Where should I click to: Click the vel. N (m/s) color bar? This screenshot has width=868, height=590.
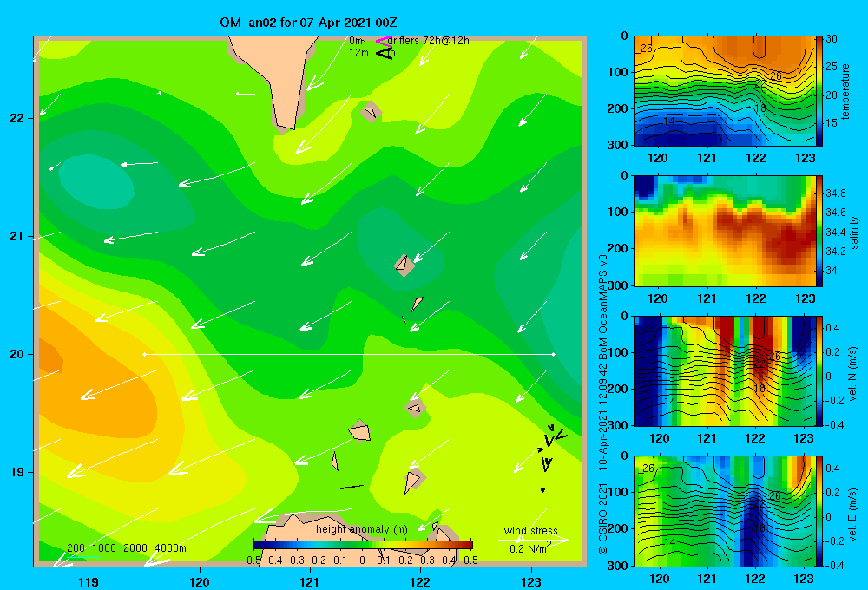click(x=819, y=370)
